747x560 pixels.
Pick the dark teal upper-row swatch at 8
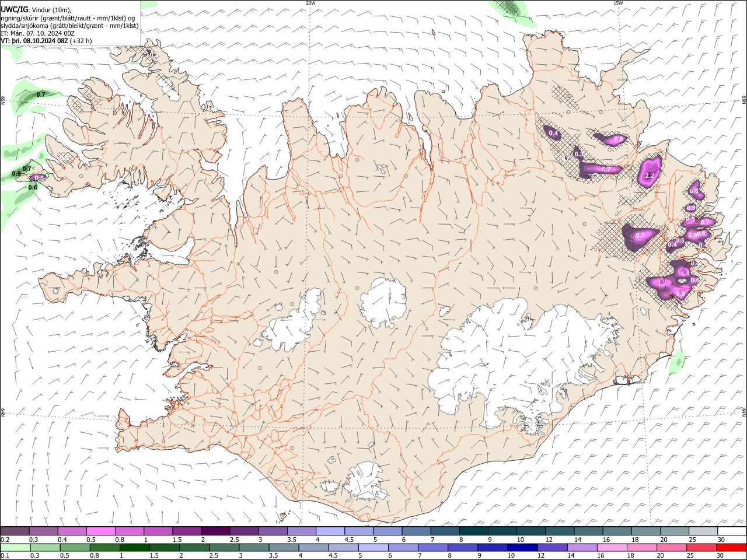473,531
